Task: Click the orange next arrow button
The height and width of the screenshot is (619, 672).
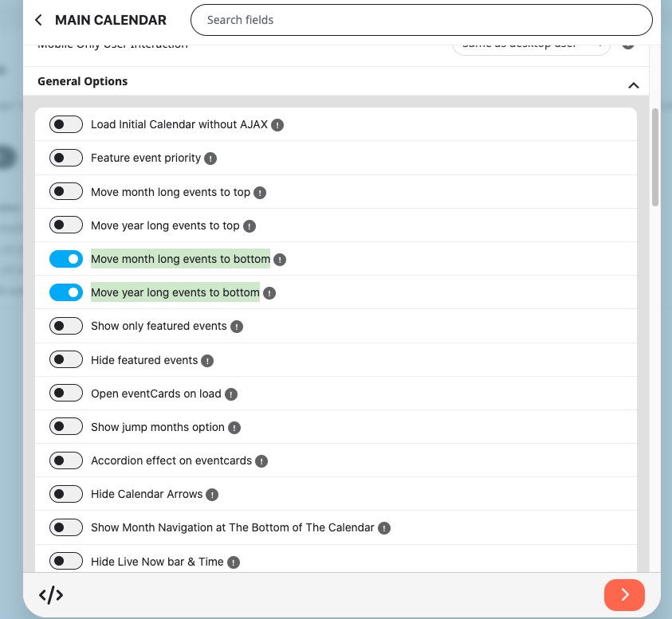Action: click(x=624, y=595)
